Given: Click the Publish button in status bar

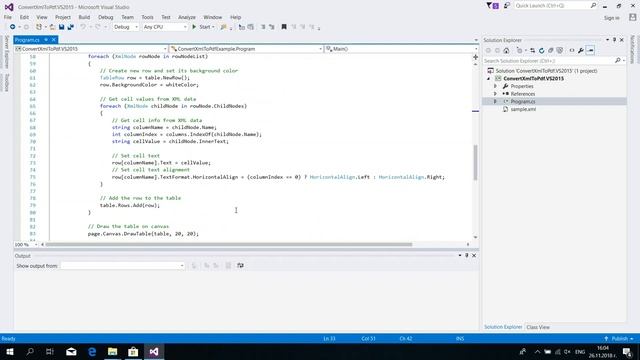Looking at the screenshot, I should click(x=619, y=339).
